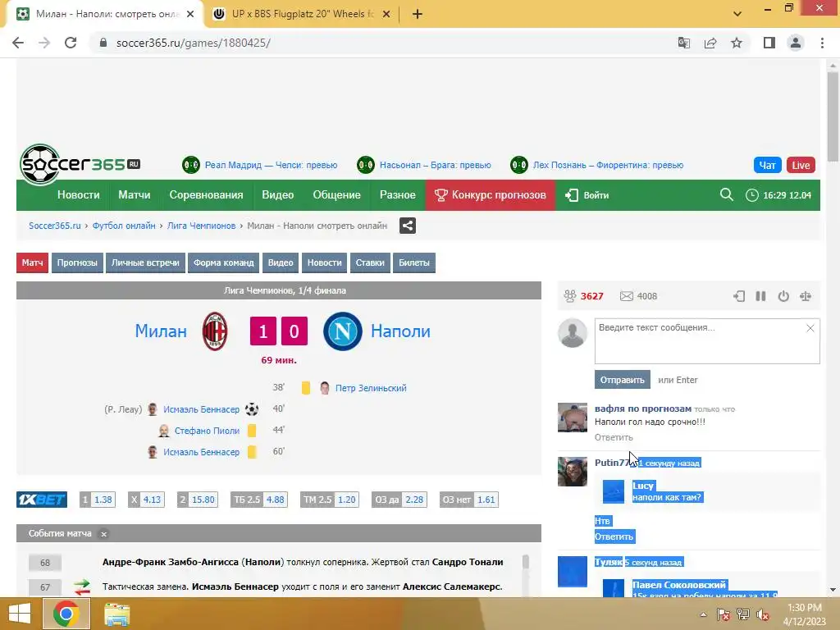The image size is (840, 630).
Task: Select Форма команд tab
Action: (x=223, y=262)
